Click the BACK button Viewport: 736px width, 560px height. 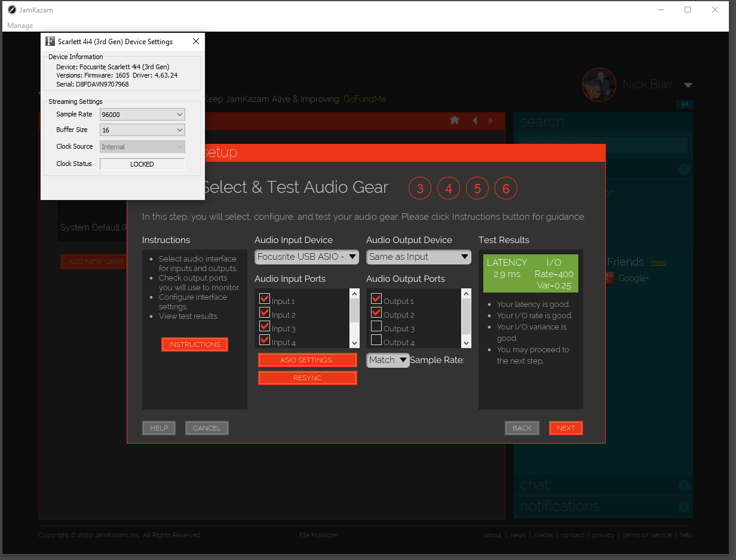coord(522,428)
